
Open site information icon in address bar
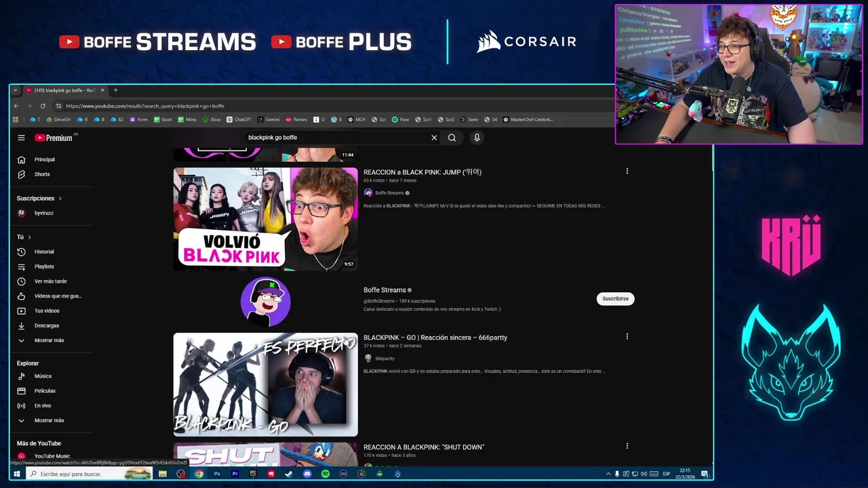point(58,106)
